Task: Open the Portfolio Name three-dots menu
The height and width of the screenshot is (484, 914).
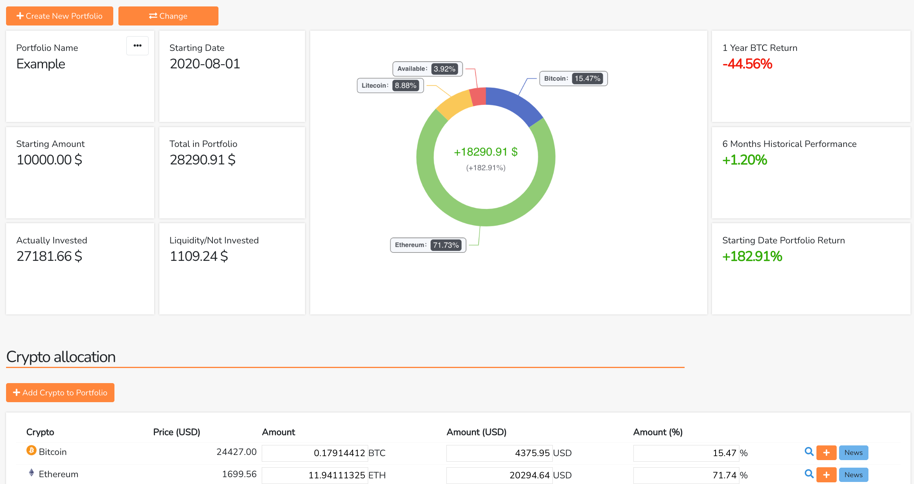Action: click(x=137, y=46)
